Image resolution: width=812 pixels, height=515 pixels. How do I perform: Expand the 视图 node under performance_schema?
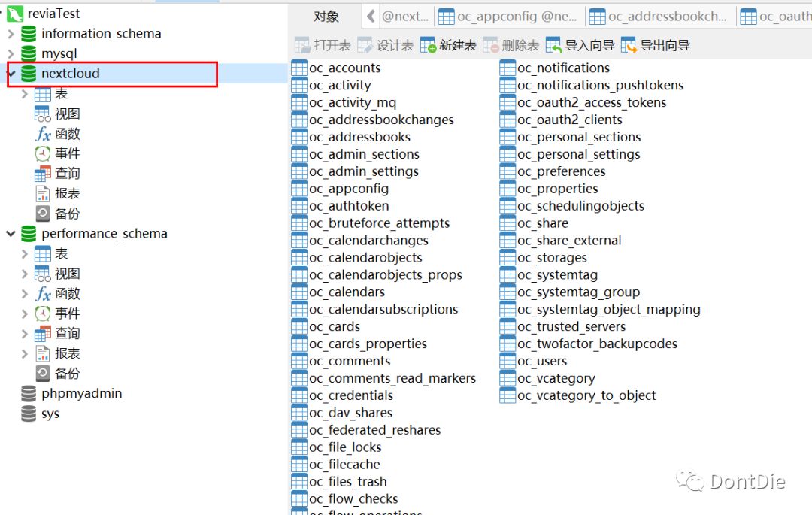point(24,274)
